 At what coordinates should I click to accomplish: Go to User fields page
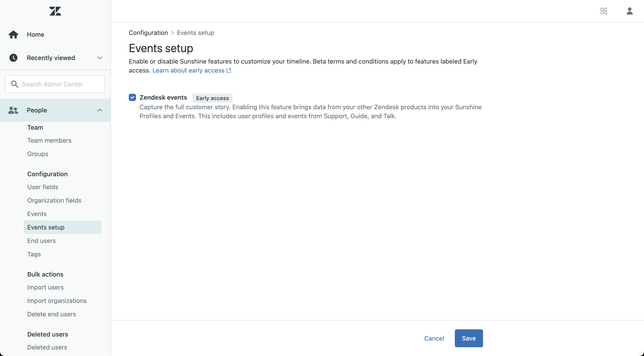click(x=42, y=187)
